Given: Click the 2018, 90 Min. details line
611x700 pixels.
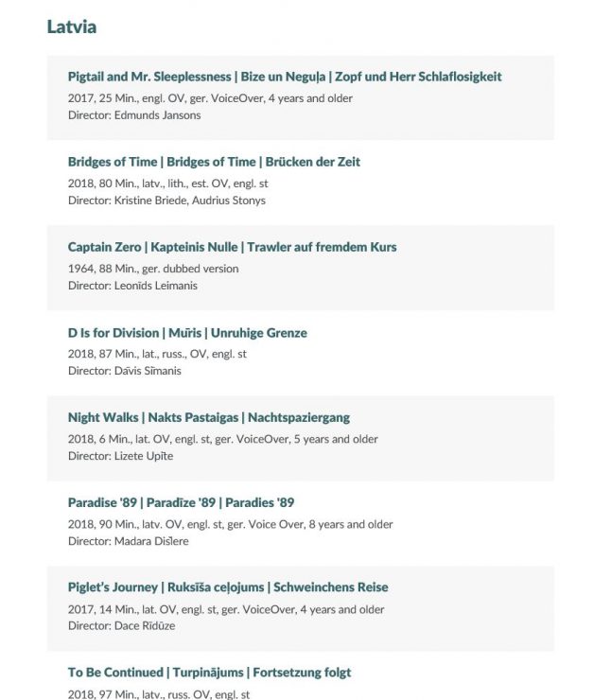Looking at the screenshot, I should click(x=230, y=524).
